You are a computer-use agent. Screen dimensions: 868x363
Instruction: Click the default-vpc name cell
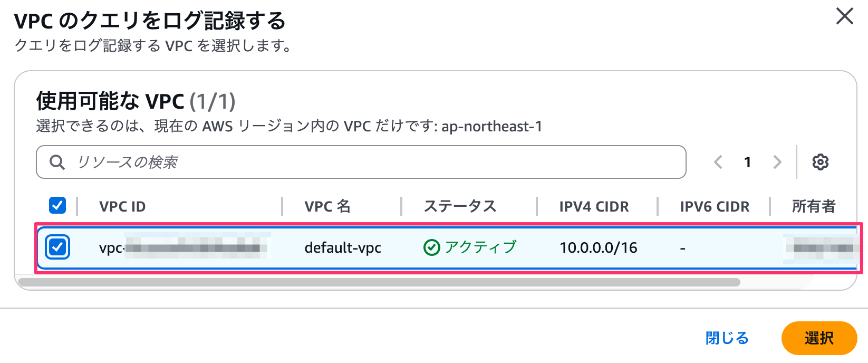[x=343, y=247]
